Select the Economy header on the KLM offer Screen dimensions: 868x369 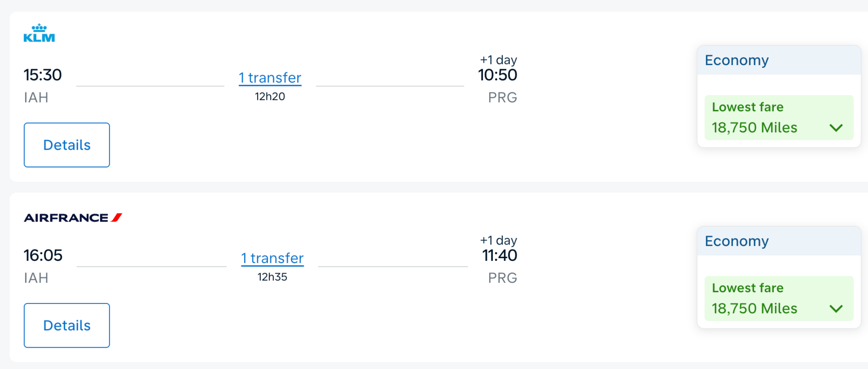[x=736, y=60]
